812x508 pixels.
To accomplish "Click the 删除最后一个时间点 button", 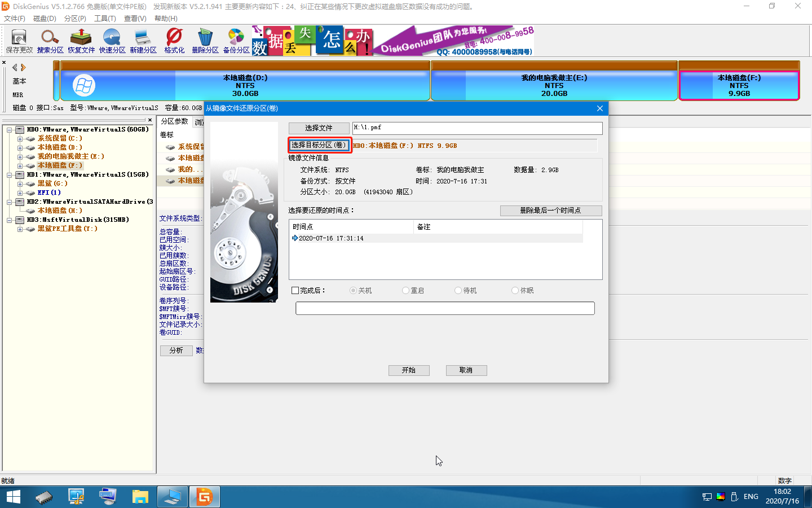I will coord(551,211).
